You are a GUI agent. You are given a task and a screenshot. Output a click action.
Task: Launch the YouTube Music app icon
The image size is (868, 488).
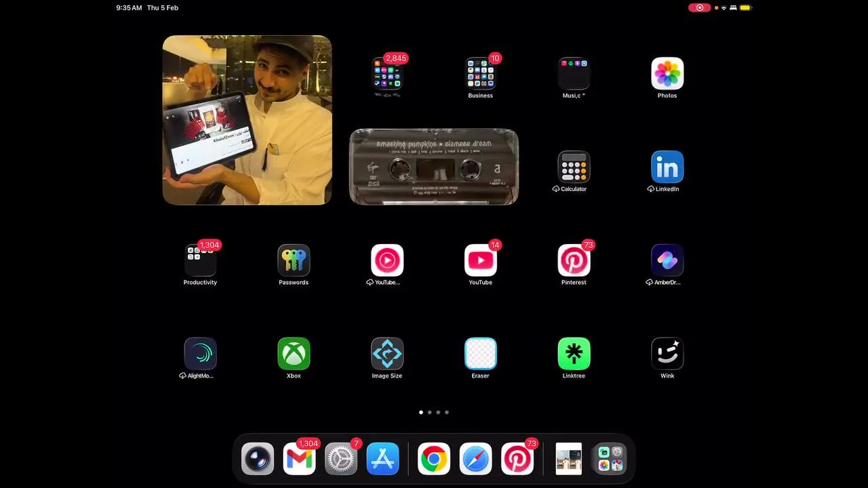point(387,260)
